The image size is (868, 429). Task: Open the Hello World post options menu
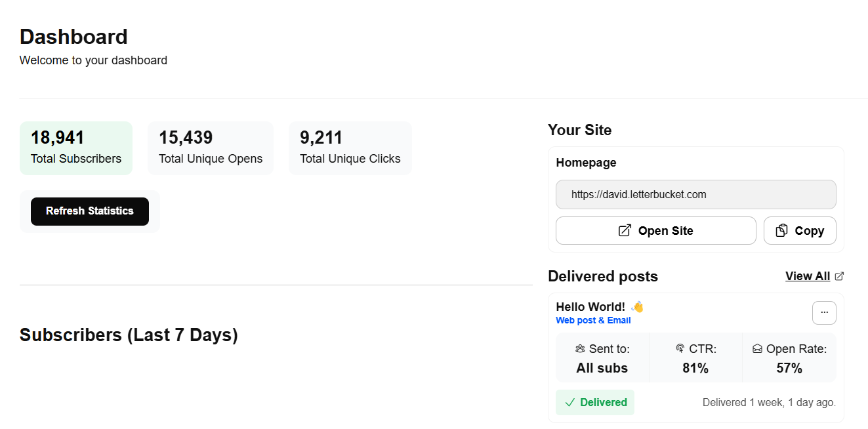click(824, 312)
